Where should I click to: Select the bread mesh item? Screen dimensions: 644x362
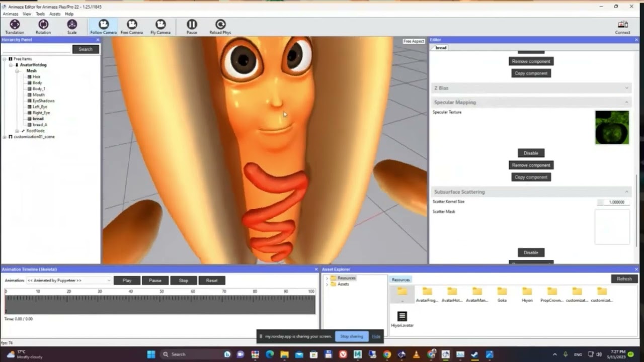(38, 119)
